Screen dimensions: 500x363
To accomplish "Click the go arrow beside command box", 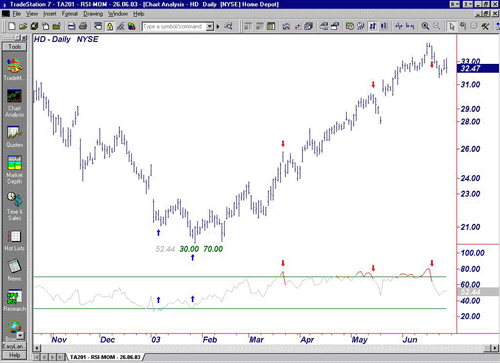I will click(x=218, y=26).
